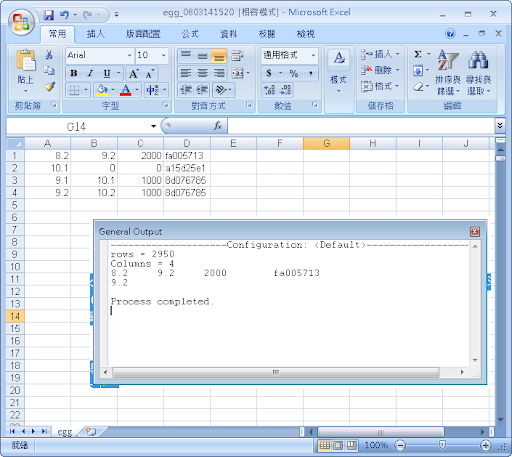Toggle bottom vertical alignment
Image resolution: width=512 pixels, height=457 pixels.
tap(219, 56)
